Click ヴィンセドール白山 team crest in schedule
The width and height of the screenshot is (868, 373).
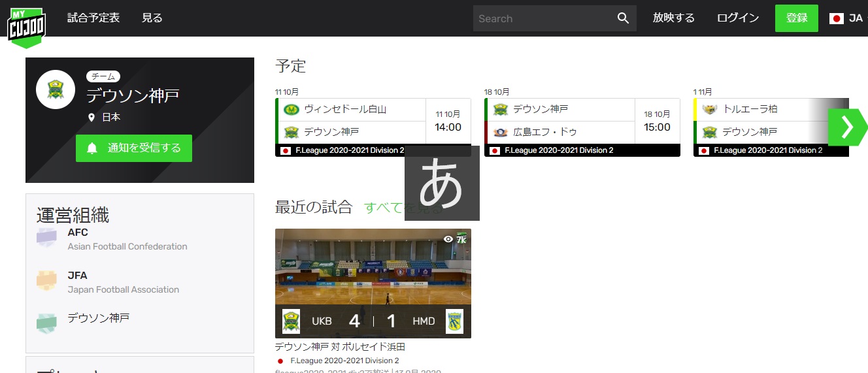tap(291, 109)
